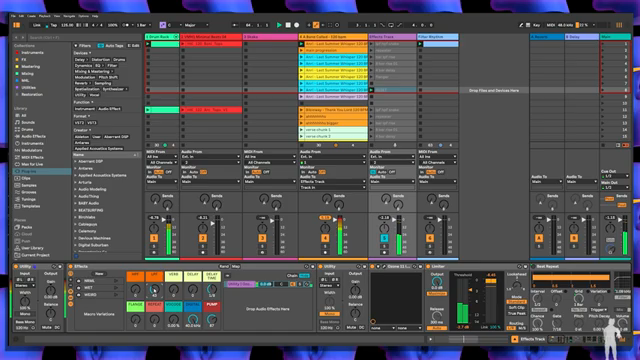The height and width of the screenshot is (360, 640).
Task: Click the Gain knob in the first Utility
Action: pos(51,290)
